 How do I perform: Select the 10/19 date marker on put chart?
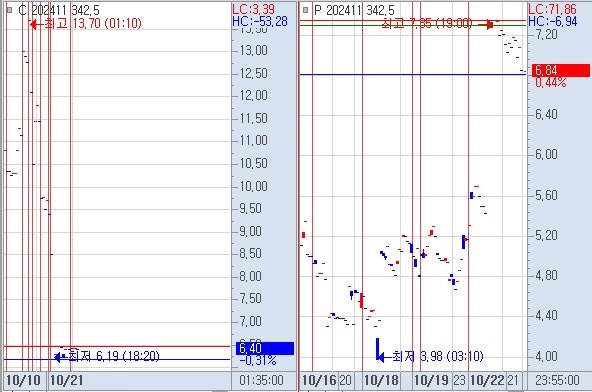pyautogui.click(x=431, y=380)
